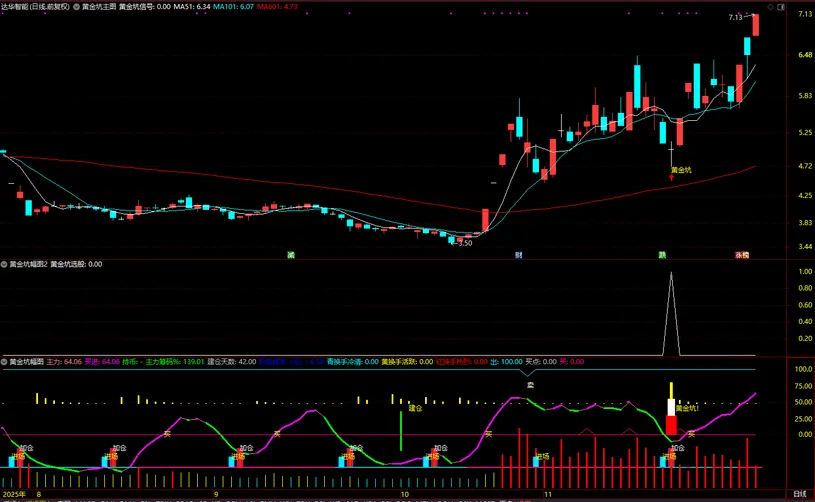Click the diamond icon at the chart's top right

[770, 7]
